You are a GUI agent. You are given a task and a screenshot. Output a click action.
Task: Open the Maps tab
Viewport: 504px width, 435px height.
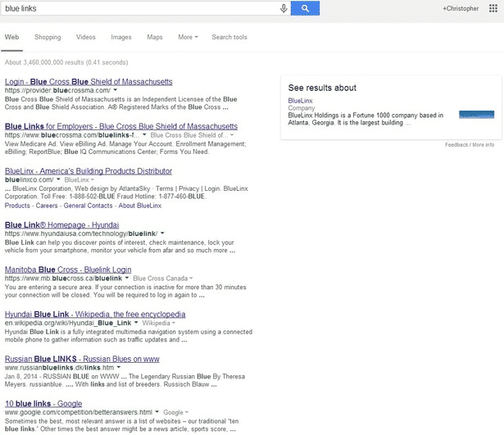click(155, 37)
